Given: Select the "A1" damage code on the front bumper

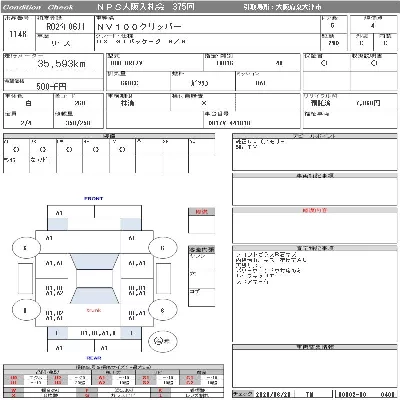Looking at the screenshot, I should pyautogui.click(x=59, y=213).
